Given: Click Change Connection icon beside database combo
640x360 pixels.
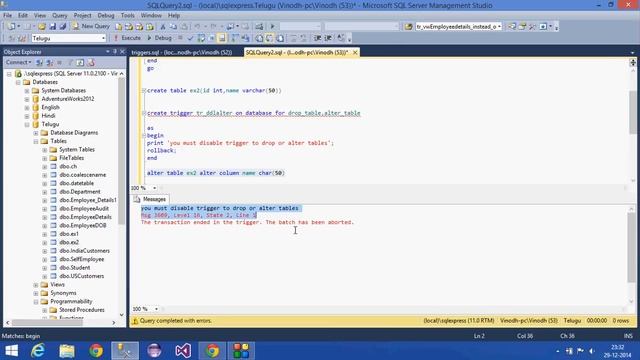Looking at the screenshot, I should point(22,38).
